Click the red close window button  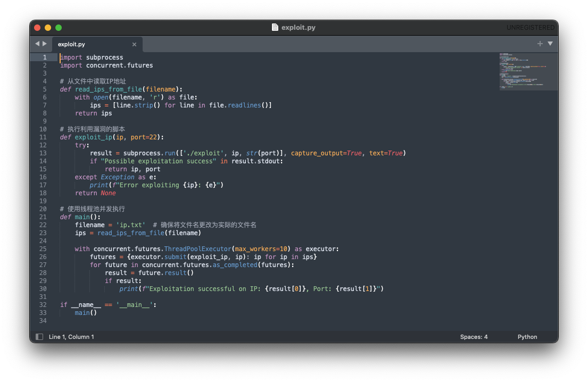(x=37, y=27)
